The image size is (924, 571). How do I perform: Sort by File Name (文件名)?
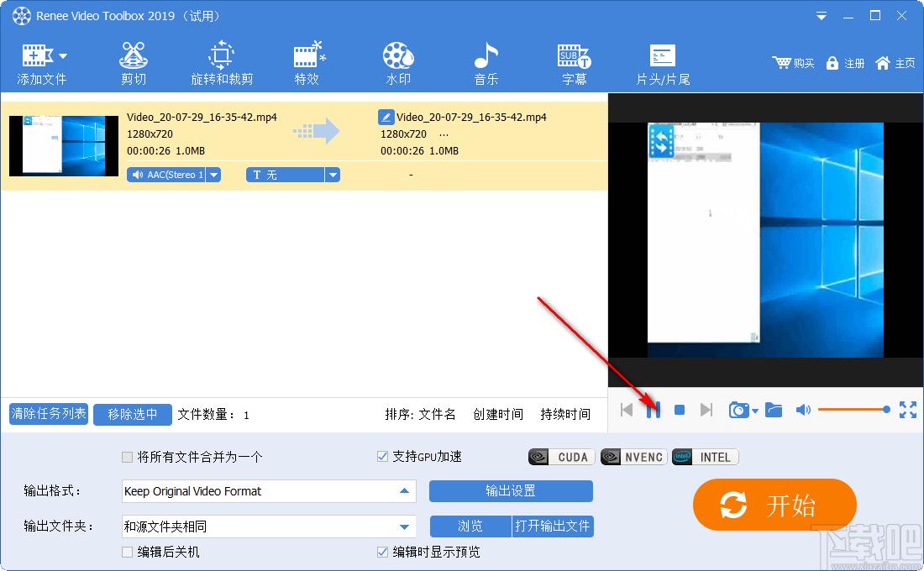[x=437, y=414]
